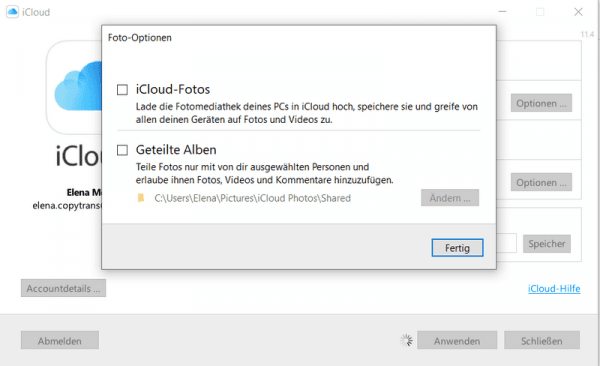The height and width of the screenshot is (366, 600).
Task: Click the lower Optionen button
Action: click(541, 182)
